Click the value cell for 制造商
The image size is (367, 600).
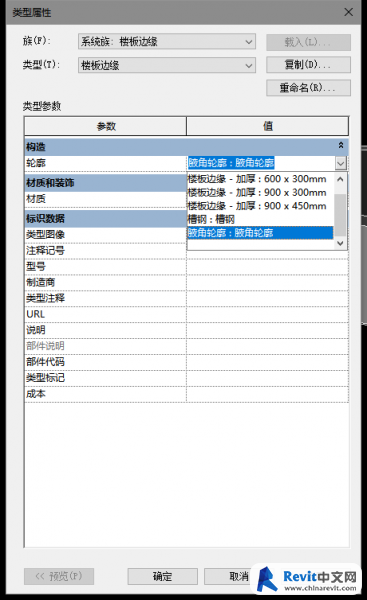point(268,282)
